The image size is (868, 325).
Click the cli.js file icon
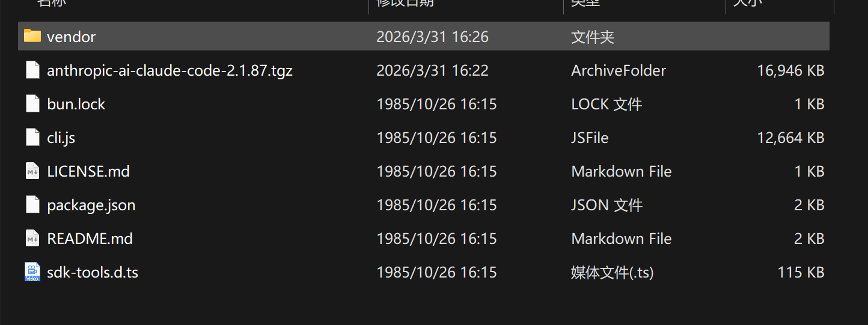(32, 138)
